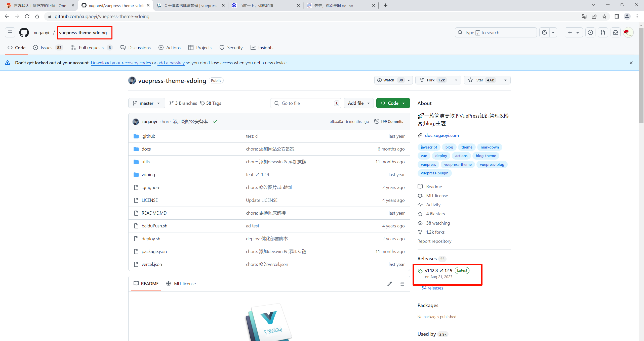
Task: Open the notifications inbox icon
Action: (x=616, y=32)
